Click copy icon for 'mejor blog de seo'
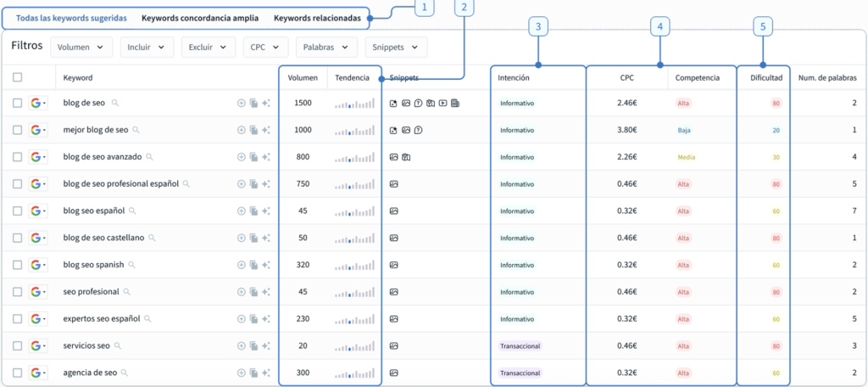This screenshot has height=387, width=868. [253, 131]
